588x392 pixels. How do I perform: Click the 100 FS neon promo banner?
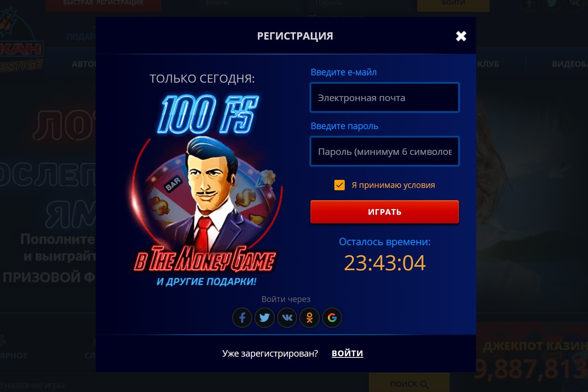(x=208, y=114)
